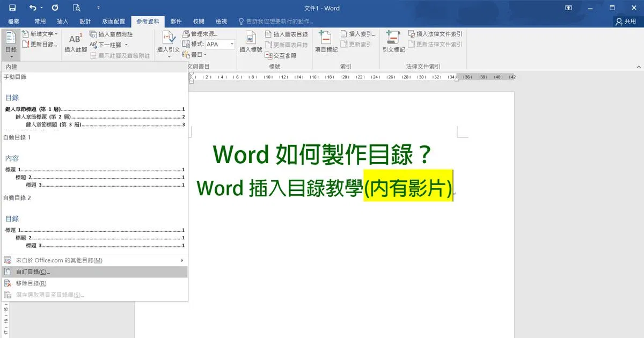Click 更新目錄 (Update Table) button
The height and width of the screenshot is (338, 644).
coord(40,44)
